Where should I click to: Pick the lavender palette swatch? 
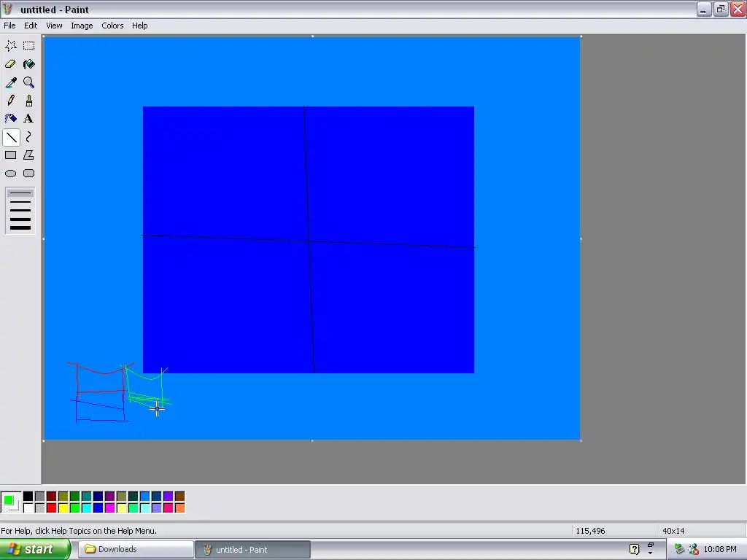[156, 508]
